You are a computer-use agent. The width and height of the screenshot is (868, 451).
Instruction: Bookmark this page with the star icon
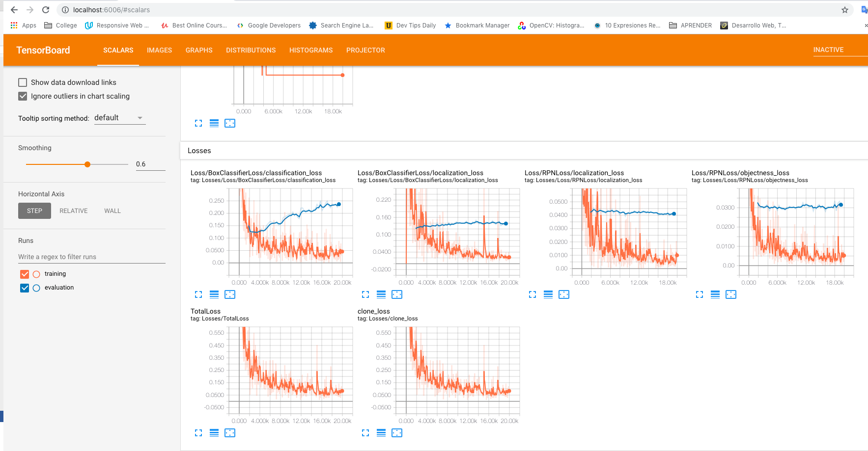tap(845, 10)
